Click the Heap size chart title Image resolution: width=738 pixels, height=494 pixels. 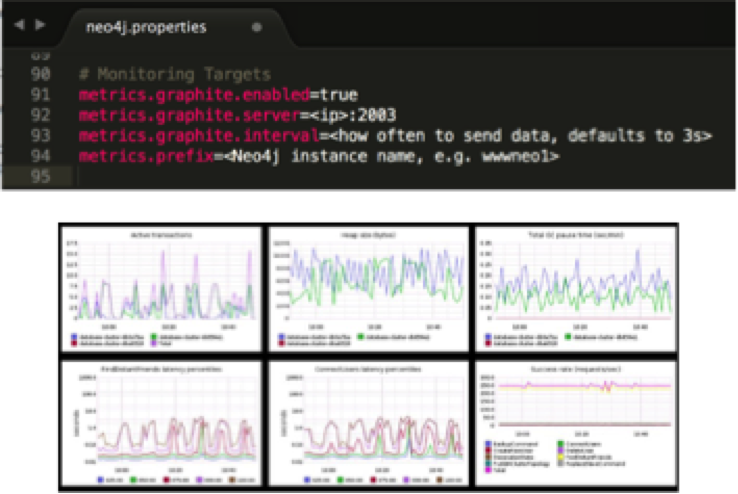point(369,234)
